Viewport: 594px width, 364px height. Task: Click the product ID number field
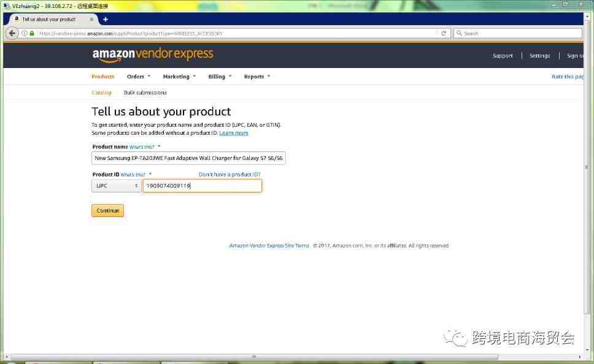coord(202,186)
